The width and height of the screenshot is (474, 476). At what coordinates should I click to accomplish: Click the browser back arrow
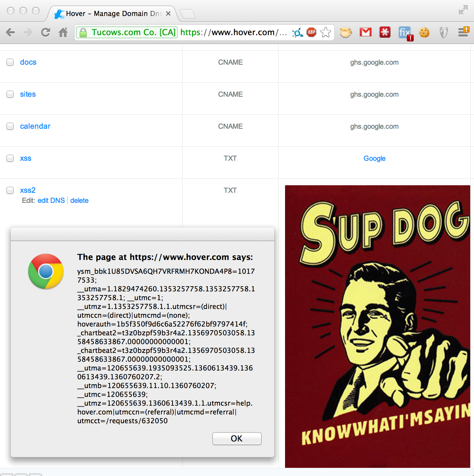10,32
